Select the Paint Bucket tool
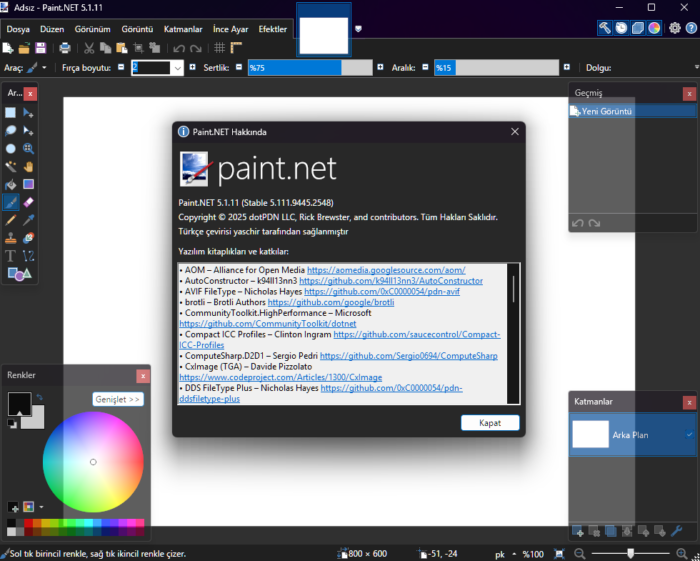This screenshot has height=561, width=700. click(10, 184)
